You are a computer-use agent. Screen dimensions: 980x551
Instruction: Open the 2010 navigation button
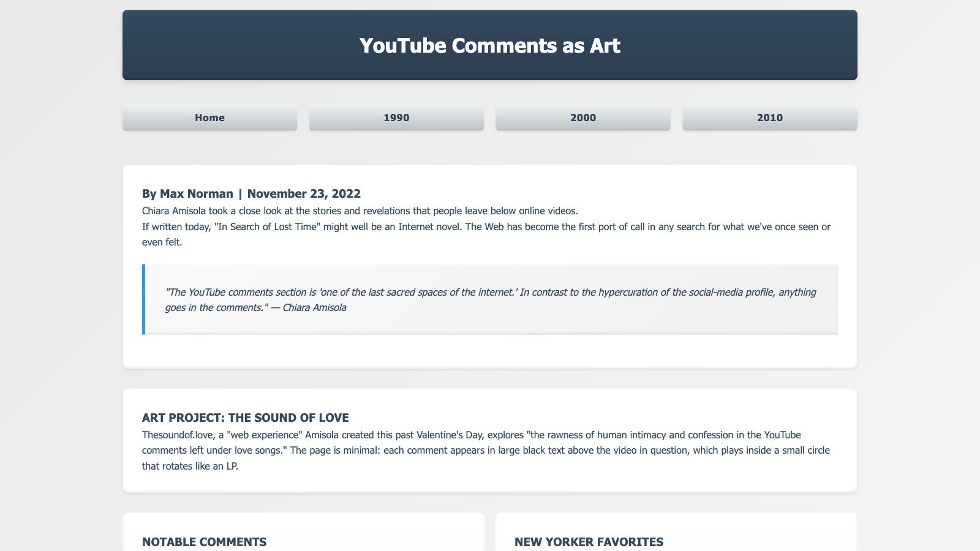pyautogui.click(x=770, y=118)
